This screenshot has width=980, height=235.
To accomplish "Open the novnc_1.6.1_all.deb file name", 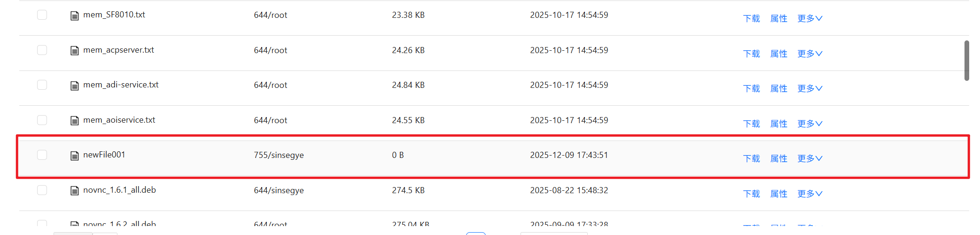I will 119,190.
